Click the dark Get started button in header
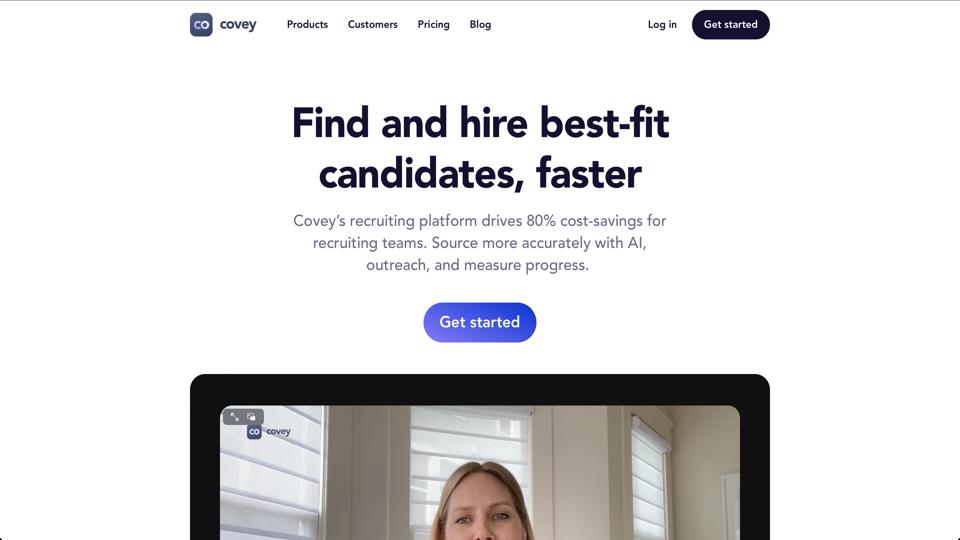Viewport: 960px width, 540px height. (730, 24)
